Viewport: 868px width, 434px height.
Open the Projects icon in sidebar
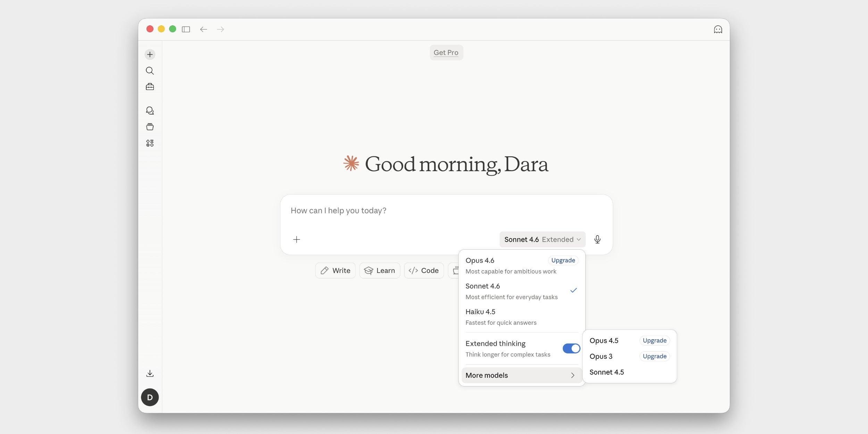pyautogui.click(x=150, y=127)
